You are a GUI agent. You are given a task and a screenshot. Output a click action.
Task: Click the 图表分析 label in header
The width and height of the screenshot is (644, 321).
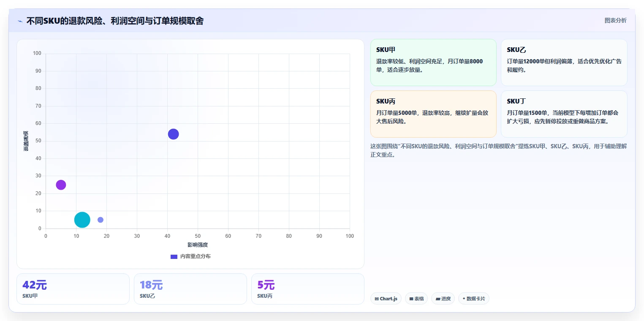[615, 20]
